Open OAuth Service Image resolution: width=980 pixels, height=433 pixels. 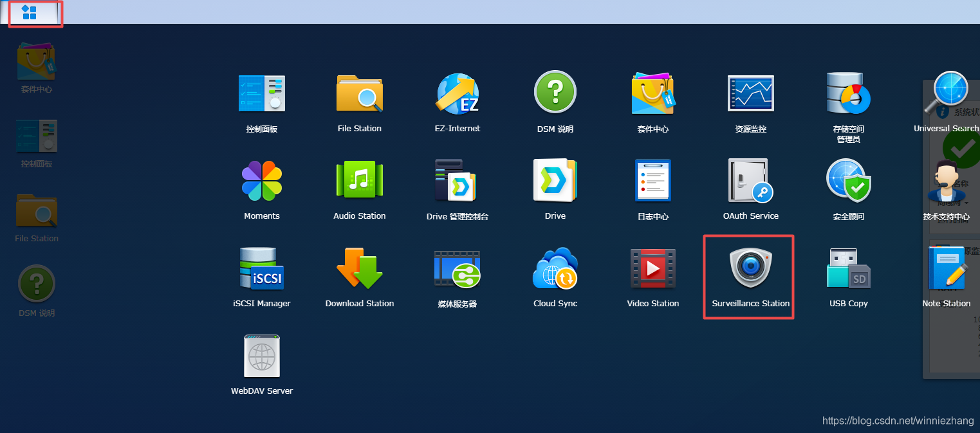click(751, 181)
